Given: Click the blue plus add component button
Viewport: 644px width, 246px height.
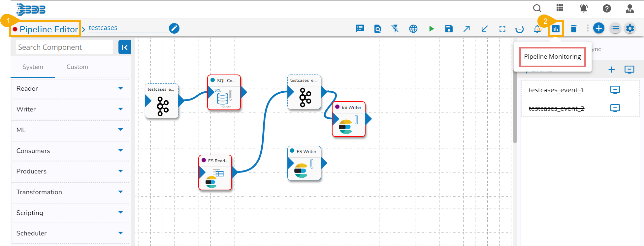Looking at the screenshot, I should (598, 28).
